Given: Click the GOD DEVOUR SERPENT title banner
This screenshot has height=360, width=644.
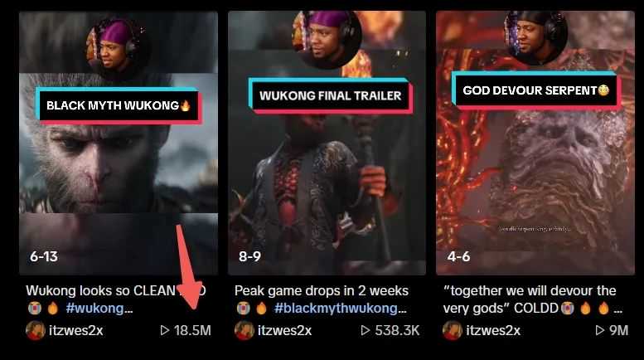Looking at the screenshot, I should coord(536,90).
